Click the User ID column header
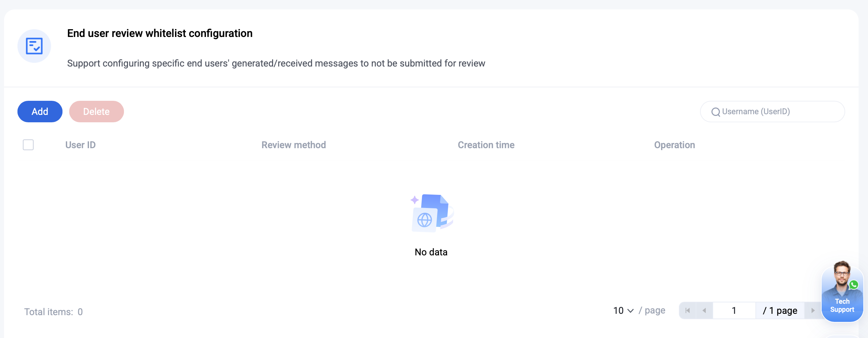The image size is (868, 338). tap(81, 145)
